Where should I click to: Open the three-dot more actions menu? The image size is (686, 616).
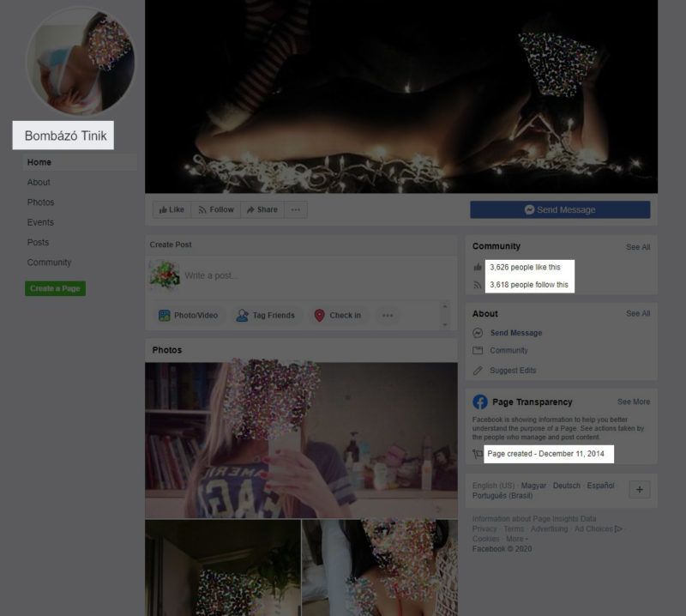(x=296, y=209)
